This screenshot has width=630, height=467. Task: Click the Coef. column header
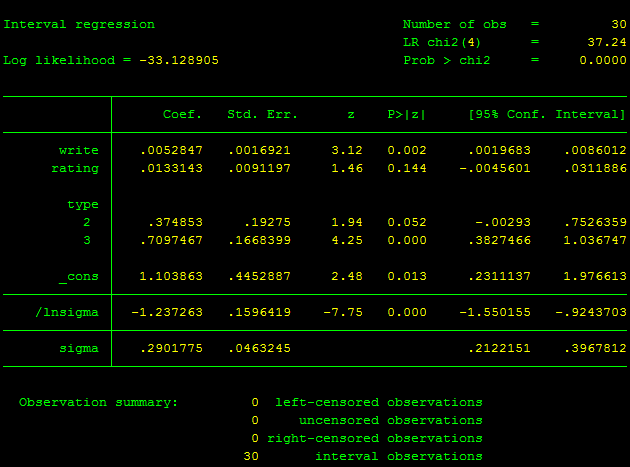pos(182,115)
